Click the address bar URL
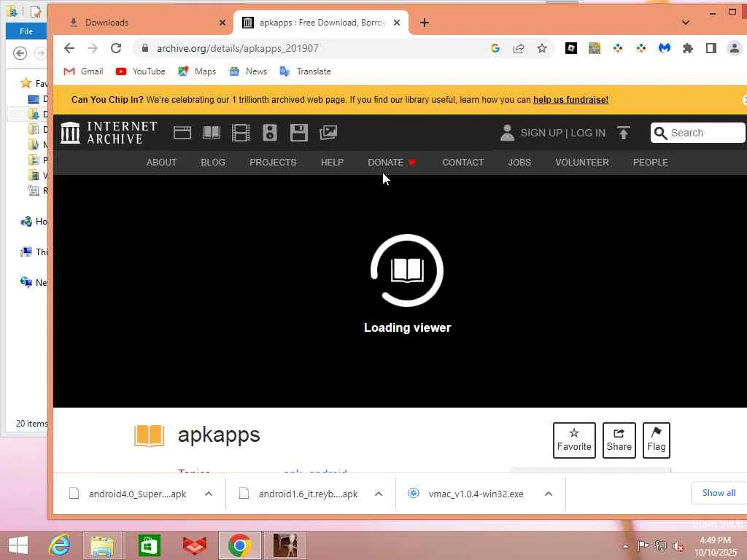The image size is (747, 560). pyautogui.click(x=238, y=48)
